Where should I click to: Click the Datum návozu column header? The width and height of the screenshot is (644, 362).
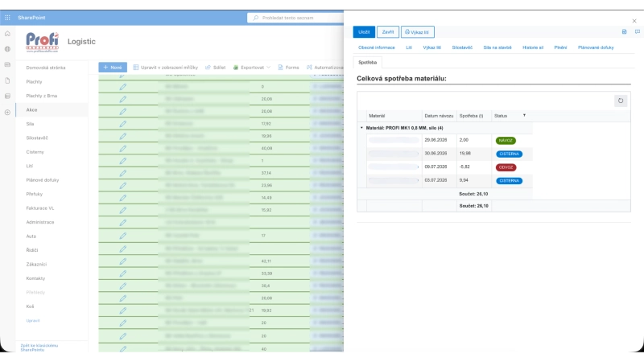click(x=439, y=116)
